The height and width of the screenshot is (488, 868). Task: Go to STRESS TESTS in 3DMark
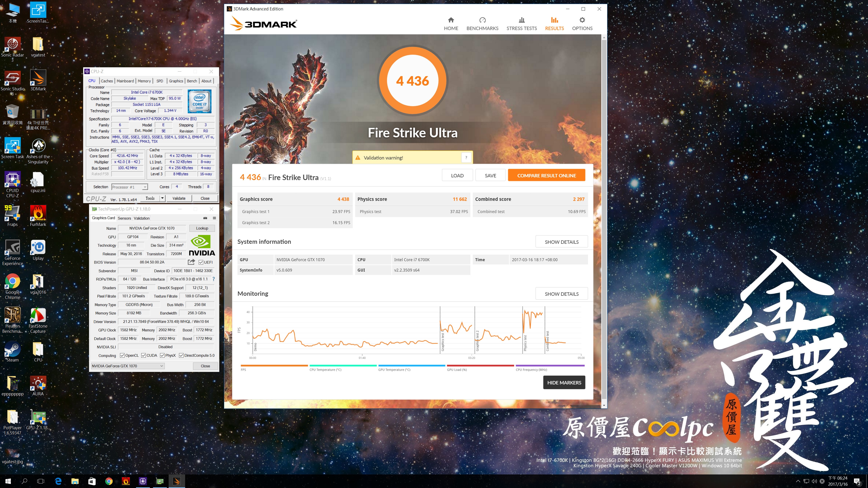click(x=522, y=24)
